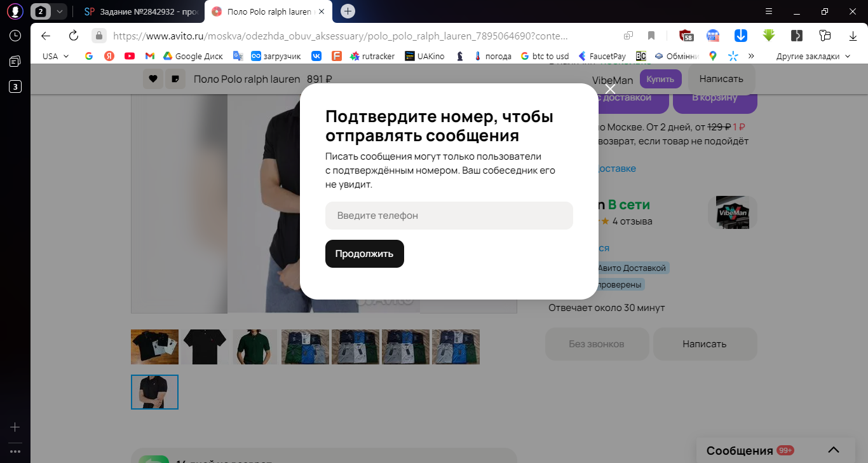Screen dimensions: 868x463
Task: Open the rutracker bookmark
Action: click(x=372, y=56)
